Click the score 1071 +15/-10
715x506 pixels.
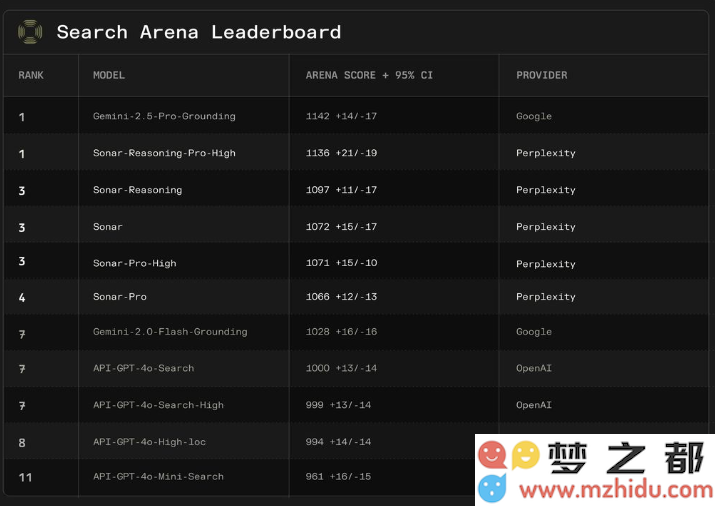tap(341, 263)
